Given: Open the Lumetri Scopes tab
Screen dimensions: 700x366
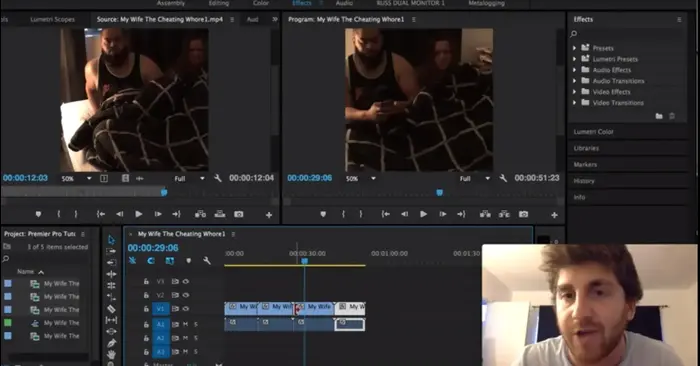Looking at the screenshot, I should [x=52, y=20].
